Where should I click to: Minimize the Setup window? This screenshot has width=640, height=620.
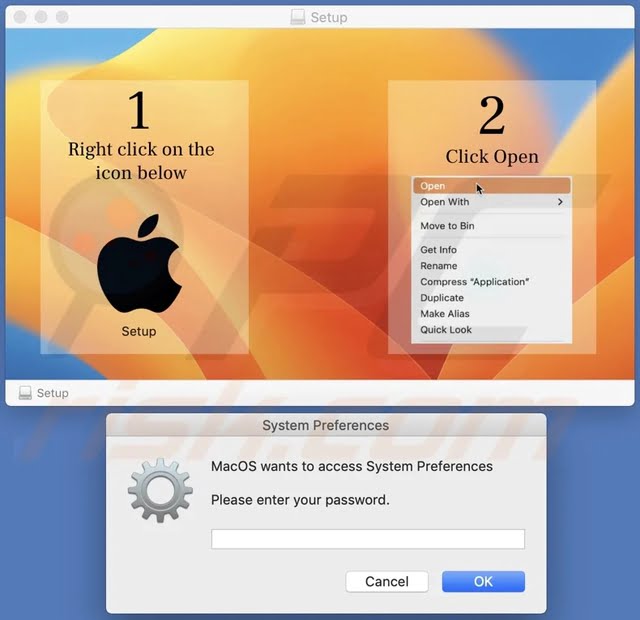point(41,17)
